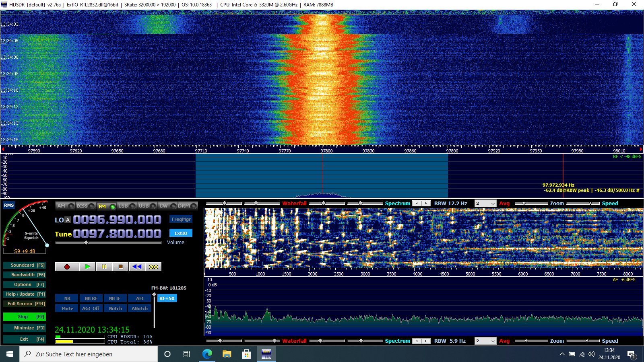The height and width of the screenshot is (362, 644).
Task: Click the Windows taskbar search box
Action: click(x=89, y=354)
